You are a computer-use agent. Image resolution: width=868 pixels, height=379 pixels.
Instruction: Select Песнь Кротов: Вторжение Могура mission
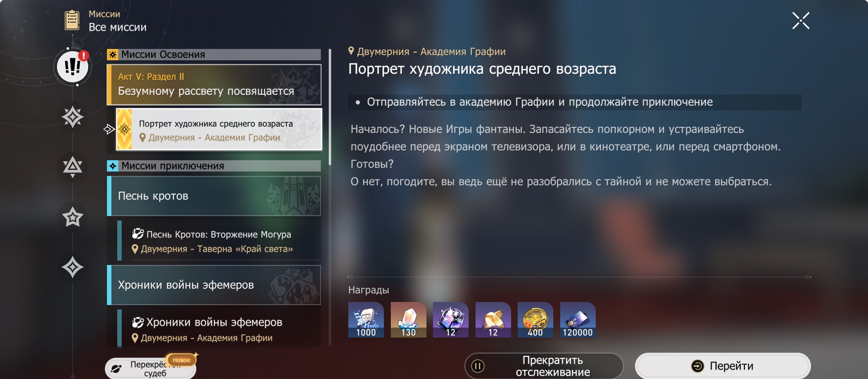pyautogui.click(x=219, y=241)
